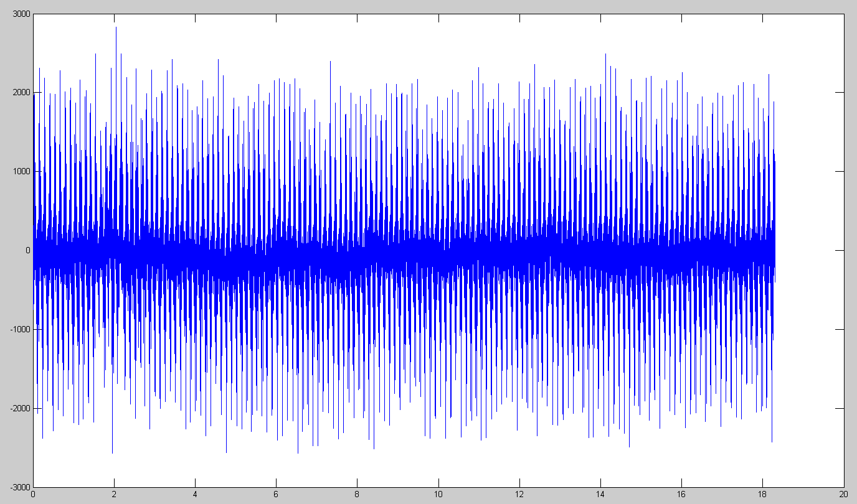This screenshot has width=857, height=504.
Task: Click the x-axis tick label 2
Action: (114, 495)
